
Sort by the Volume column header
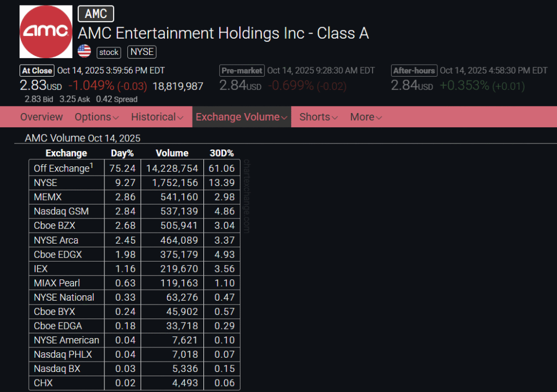(x=172, y=153)
